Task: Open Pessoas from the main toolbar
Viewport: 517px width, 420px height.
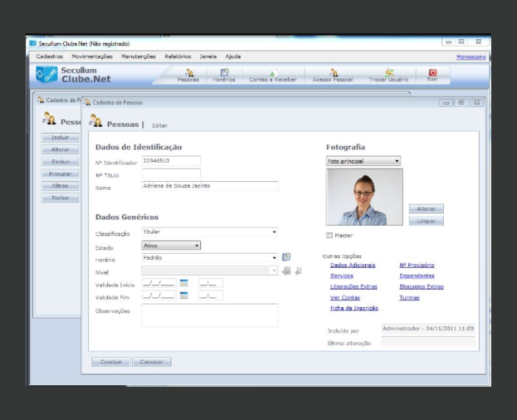Action: tap(188, 76)
